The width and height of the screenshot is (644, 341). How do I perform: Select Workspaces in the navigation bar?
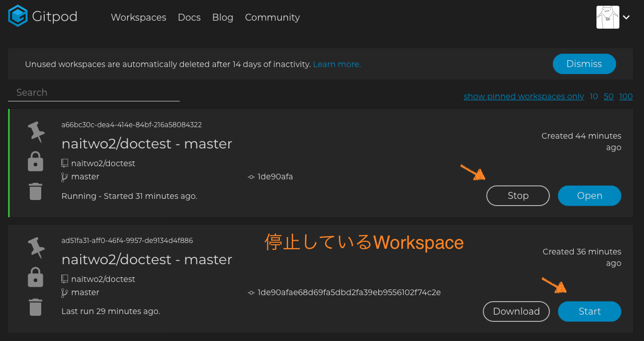click(x=139, y=17)
